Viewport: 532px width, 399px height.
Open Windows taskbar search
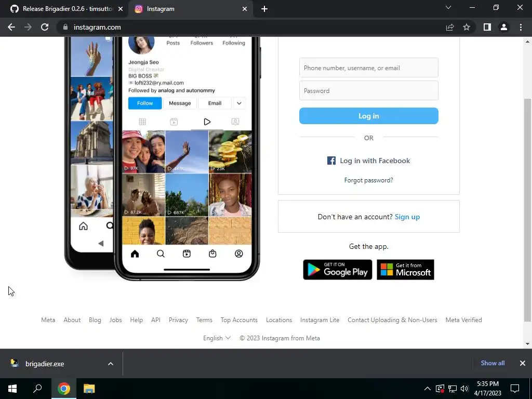point(37,389)
